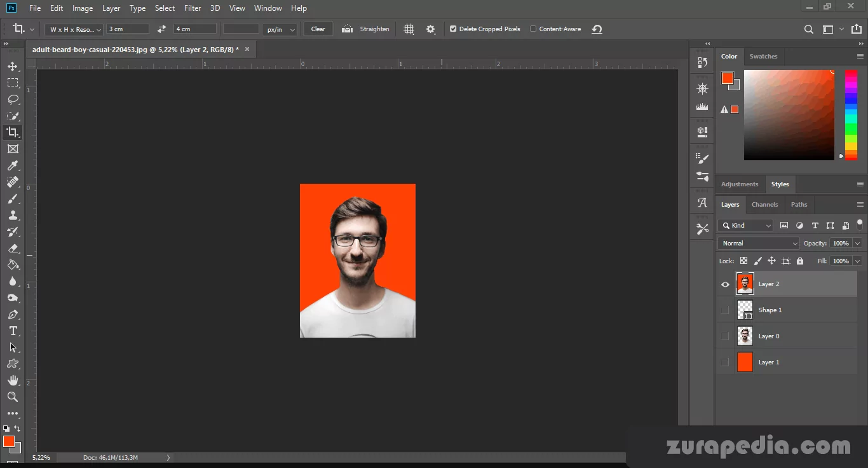Select the Lasso tool
The width and height of the screenshot is (868, 468).
pos(13,99)
